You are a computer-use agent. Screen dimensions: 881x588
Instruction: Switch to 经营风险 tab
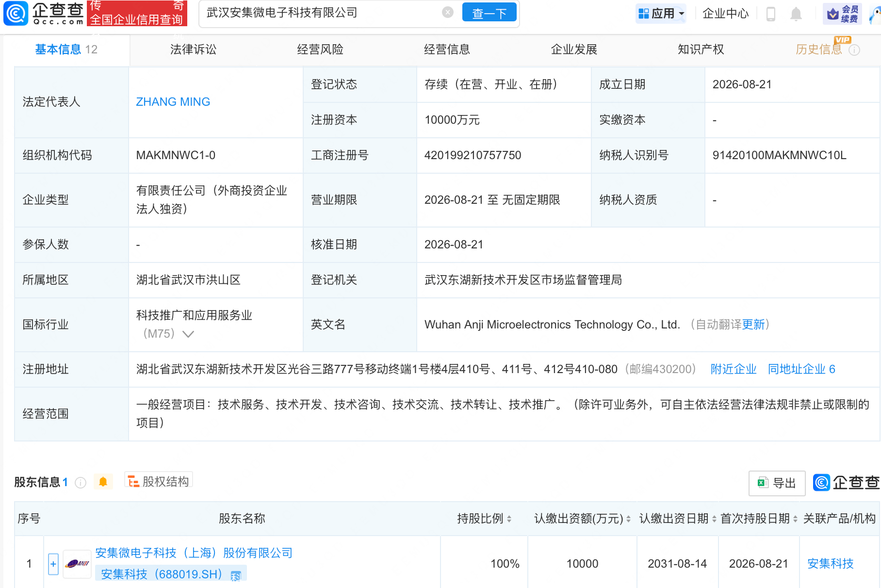click(320, 49)
